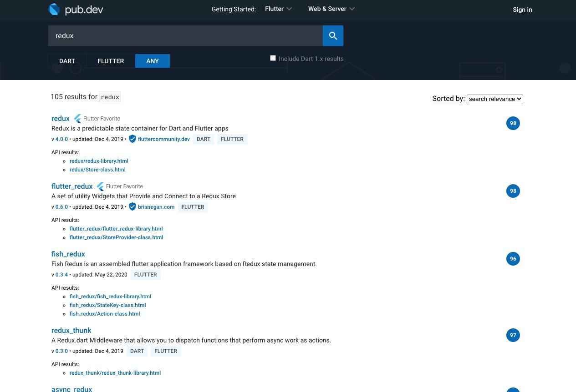The height and width of the screenshot is (392, 576).
Task: Click the 96 score badge for fish_redux
Action: click(x=513, y=259)
